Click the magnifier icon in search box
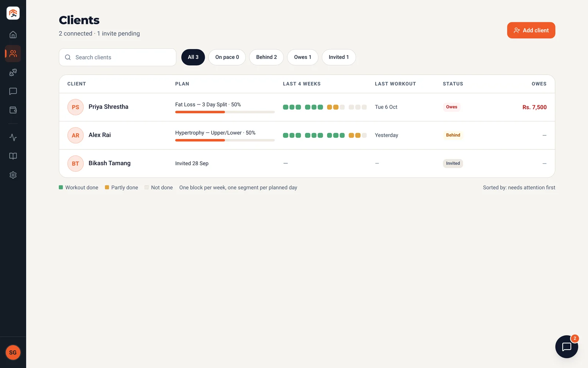Screen dimensions: 588x368 (x=68, y=57)
